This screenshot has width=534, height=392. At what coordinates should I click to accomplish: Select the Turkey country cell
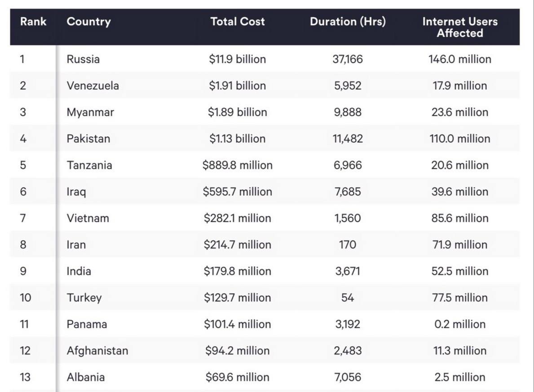point(84,298)
